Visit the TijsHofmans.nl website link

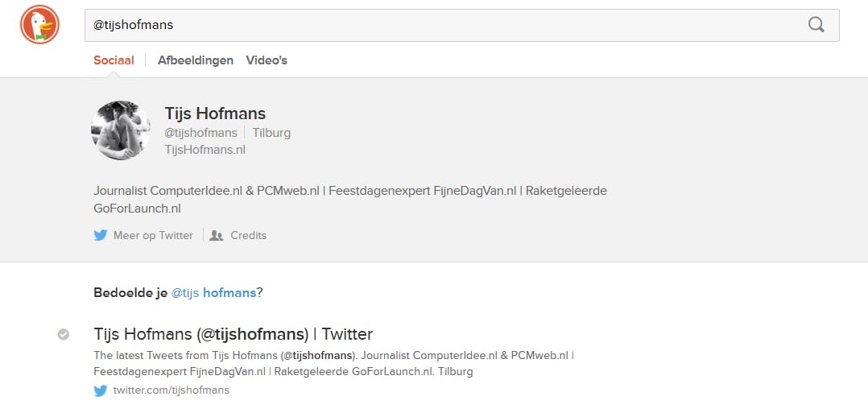205,150
